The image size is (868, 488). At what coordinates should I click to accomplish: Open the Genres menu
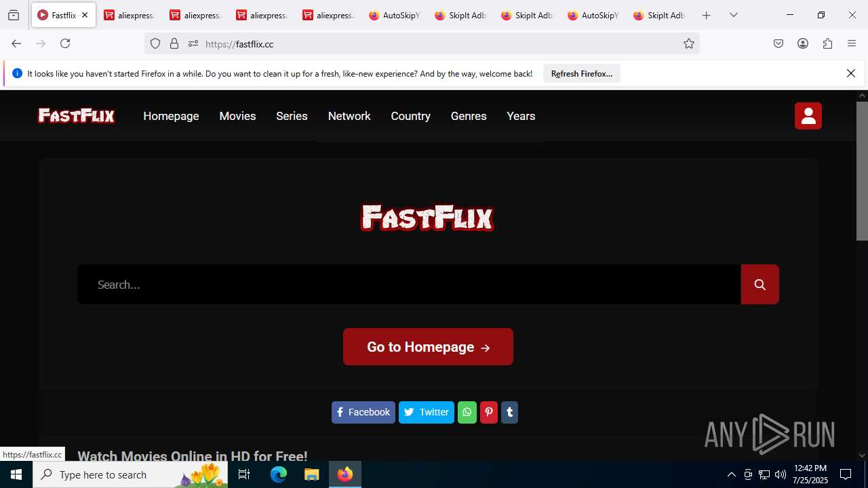(x=469, y=116)
